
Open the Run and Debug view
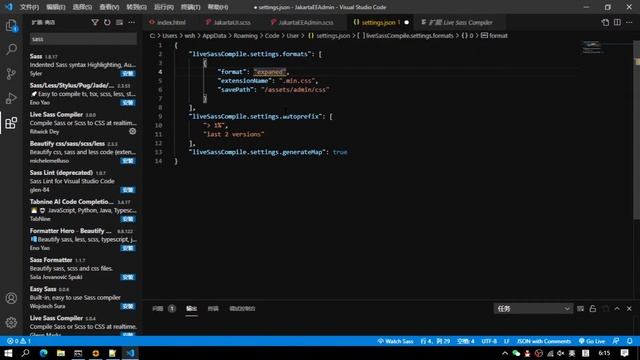(x=11, y=98)
